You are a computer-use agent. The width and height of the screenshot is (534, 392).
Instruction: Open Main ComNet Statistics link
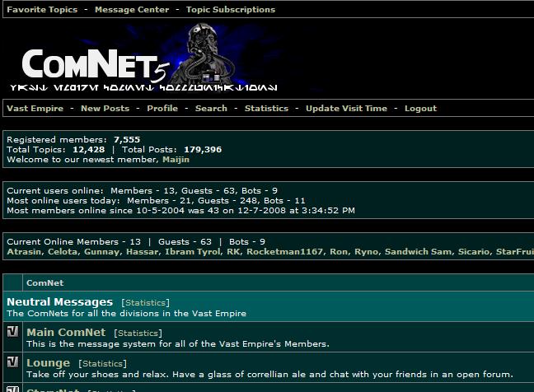tap(138, 334)
